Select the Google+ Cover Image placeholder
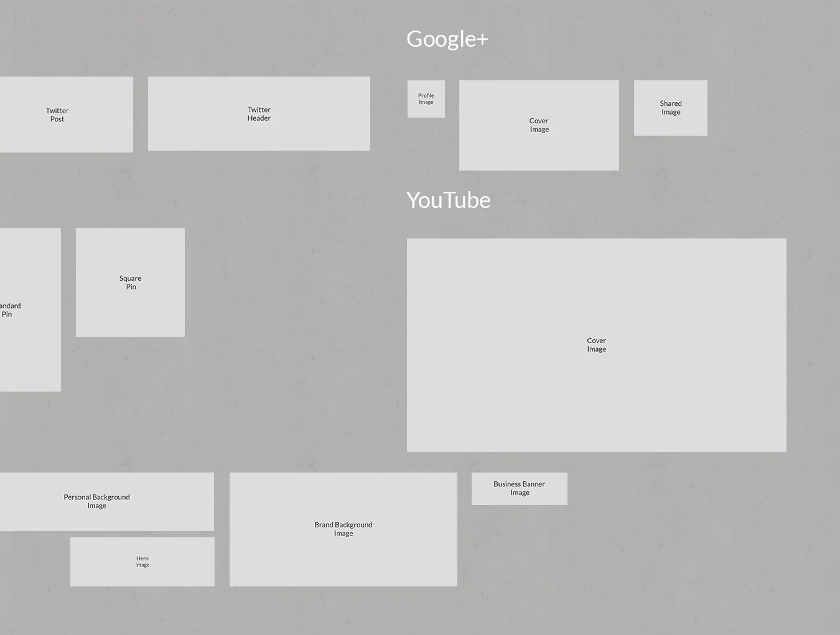The height and width of the screenshot is (635, 840). 539,125
